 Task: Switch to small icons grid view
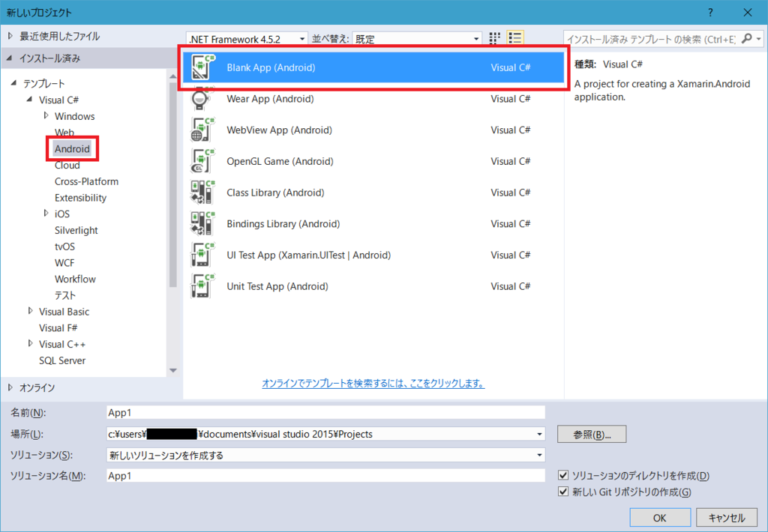(495, 38)
